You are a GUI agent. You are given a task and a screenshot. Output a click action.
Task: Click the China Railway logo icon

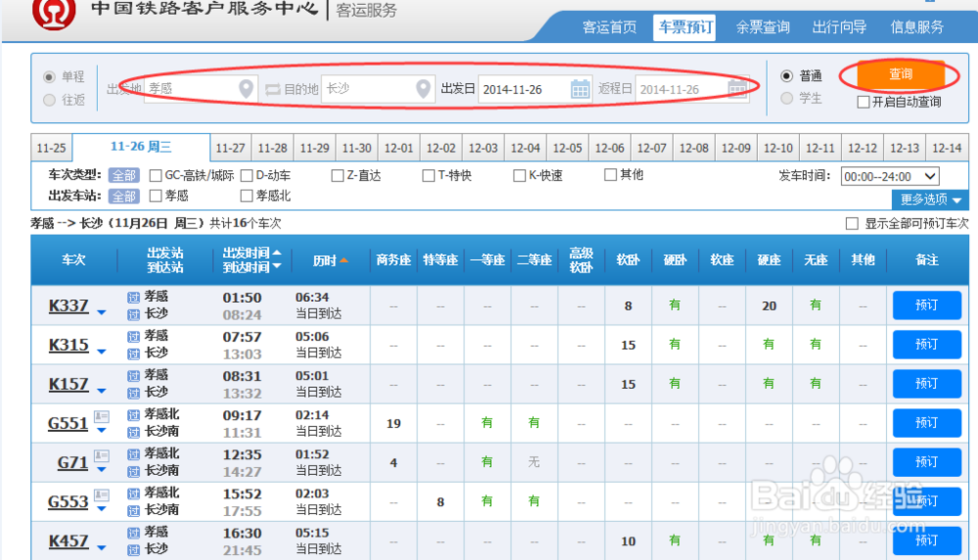point(54,13)
